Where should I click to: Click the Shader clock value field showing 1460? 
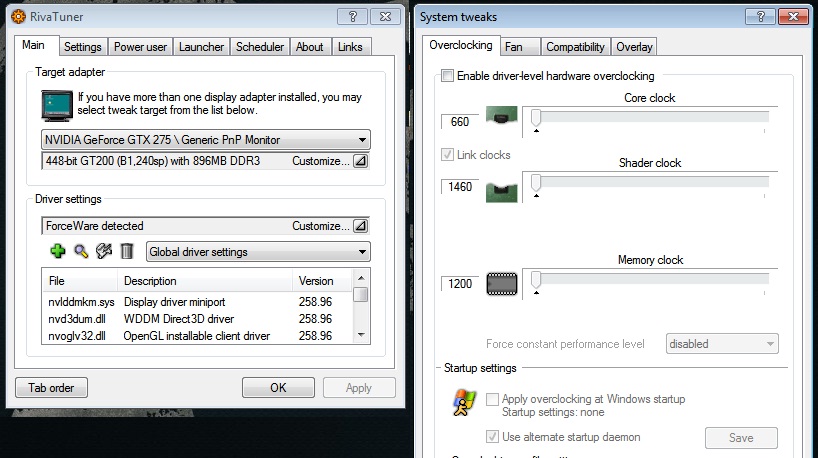pos(460,187)
